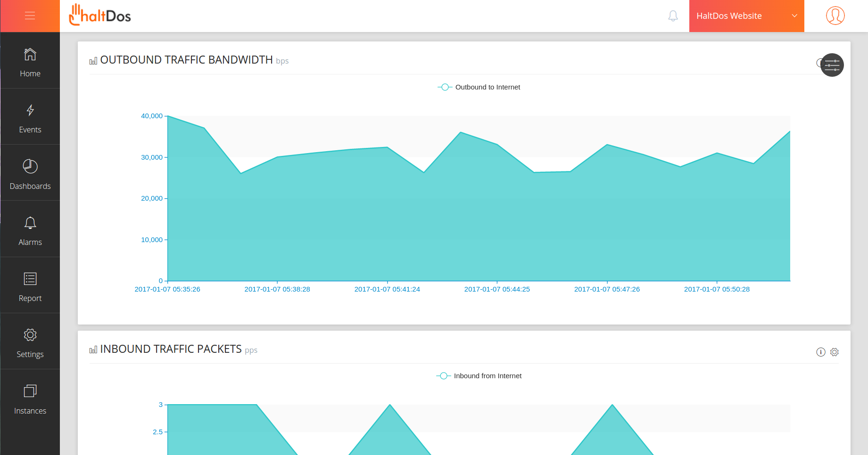Click the timestamp 2017-01-07 05:35:26
Image resolution: width=868 pixels, height=455 pixels.
coord(167,289)
